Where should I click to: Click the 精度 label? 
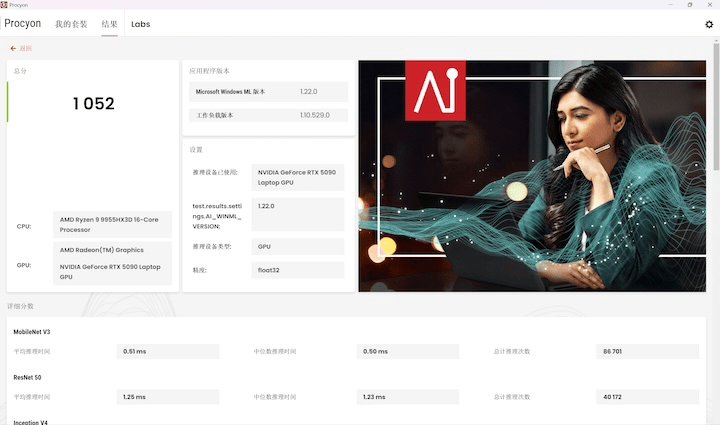pyautogui.click(x=200, y=270)
